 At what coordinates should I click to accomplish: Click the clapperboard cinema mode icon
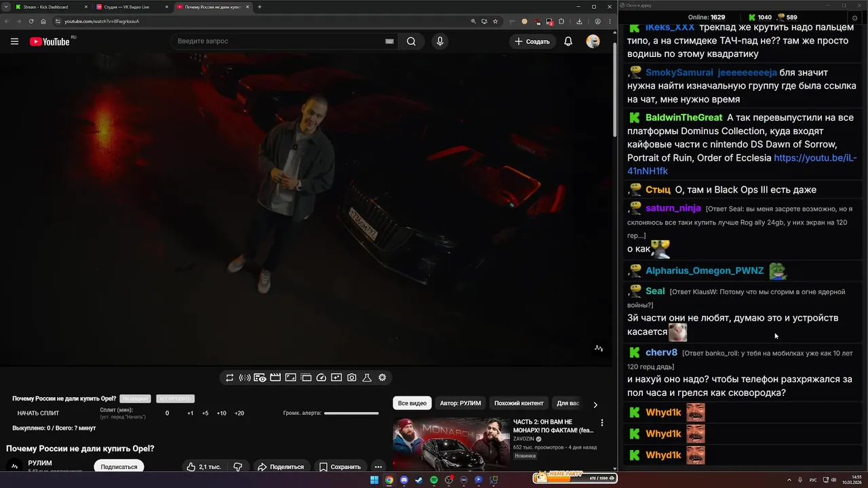275,378
